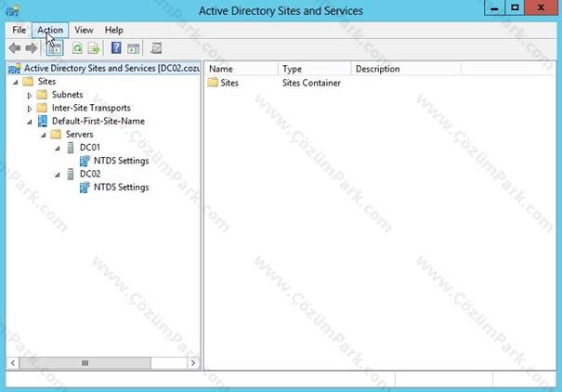This screenshot has width=562, height=392.
Task: Click the Forward arrow toolbar icon
Action: pyautogui.click(x=32, y=48)
